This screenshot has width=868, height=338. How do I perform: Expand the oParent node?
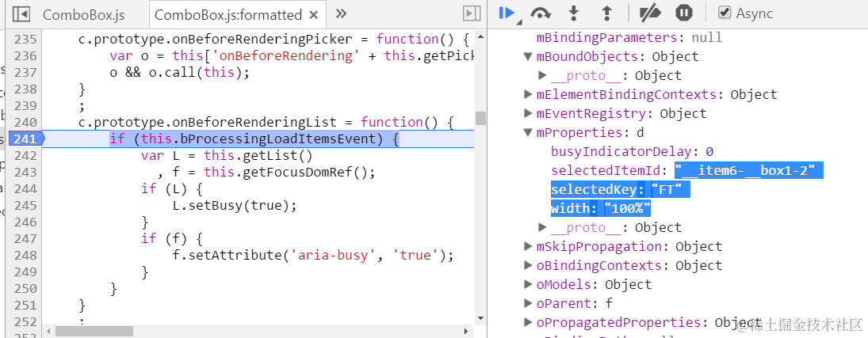tap(528, 303)
